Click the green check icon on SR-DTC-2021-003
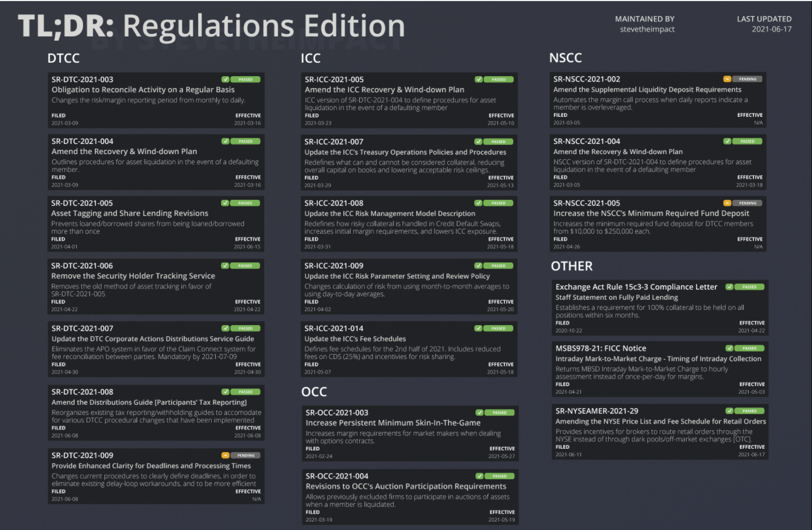Image resolution: width=812 pixels, height=530 pixels. pos(225,80)
